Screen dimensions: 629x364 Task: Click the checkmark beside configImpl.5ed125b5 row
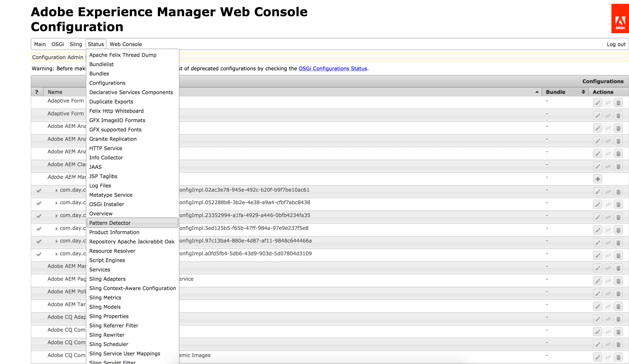pos(39,229)
